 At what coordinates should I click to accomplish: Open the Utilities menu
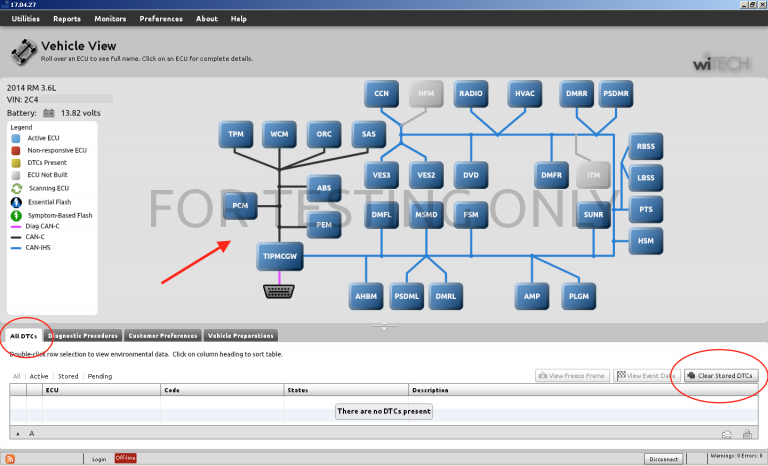coord(25,19)
